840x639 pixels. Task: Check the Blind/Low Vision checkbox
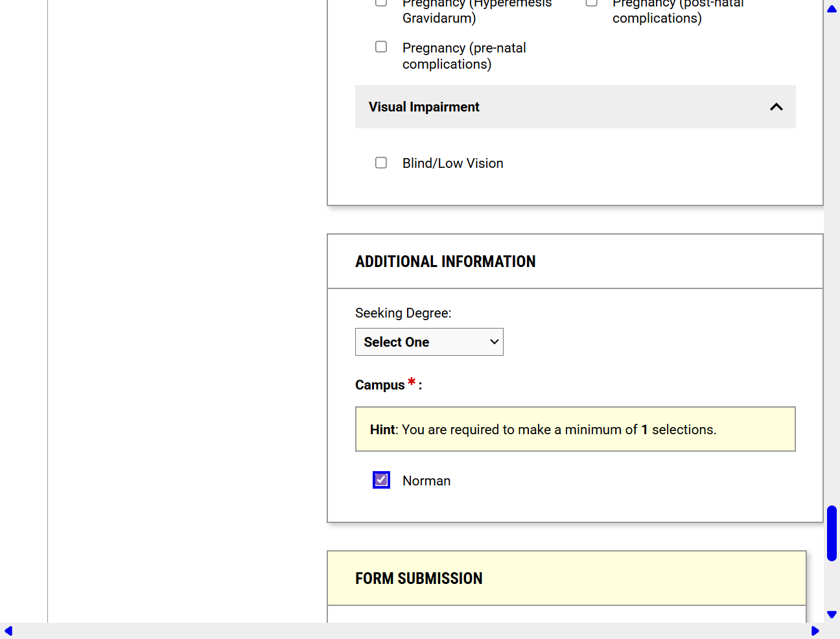pyautogui.click(x=381, y=163)
